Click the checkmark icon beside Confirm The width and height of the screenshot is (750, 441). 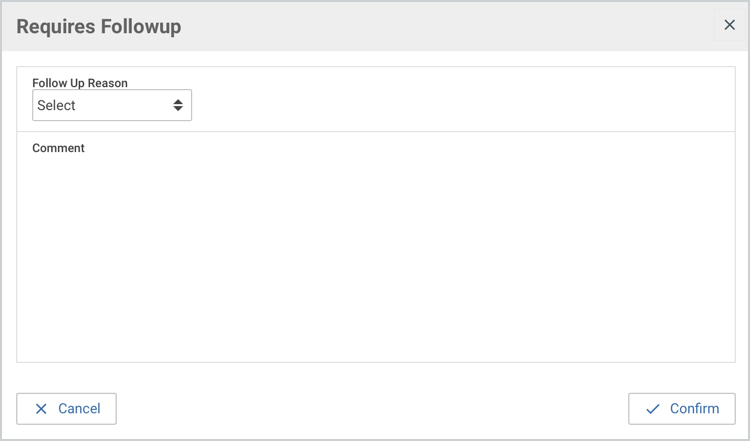(x=653, y=408)
